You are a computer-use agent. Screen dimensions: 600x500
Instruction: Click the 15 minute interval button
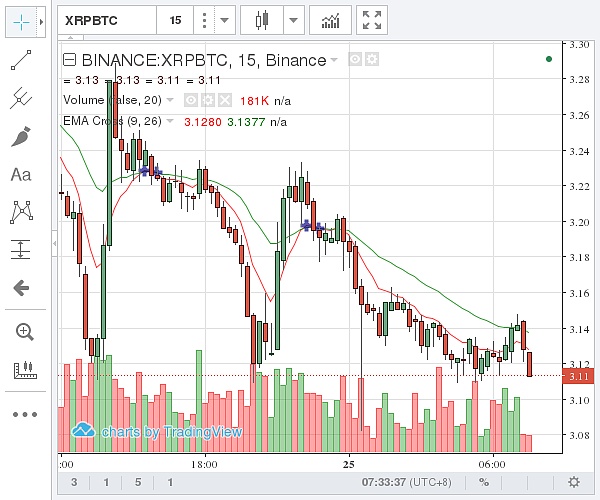175,20
